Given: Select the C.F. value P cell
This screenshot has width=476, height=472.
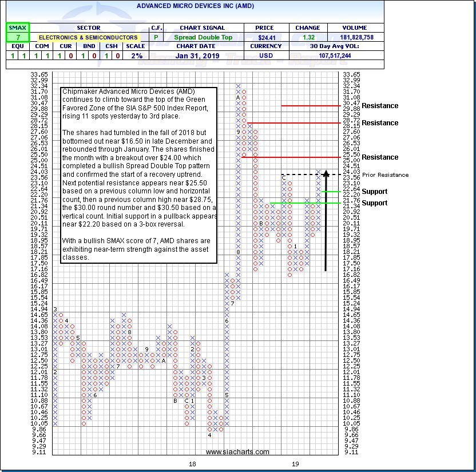Looking at the screenshot, I should [157, 37].
